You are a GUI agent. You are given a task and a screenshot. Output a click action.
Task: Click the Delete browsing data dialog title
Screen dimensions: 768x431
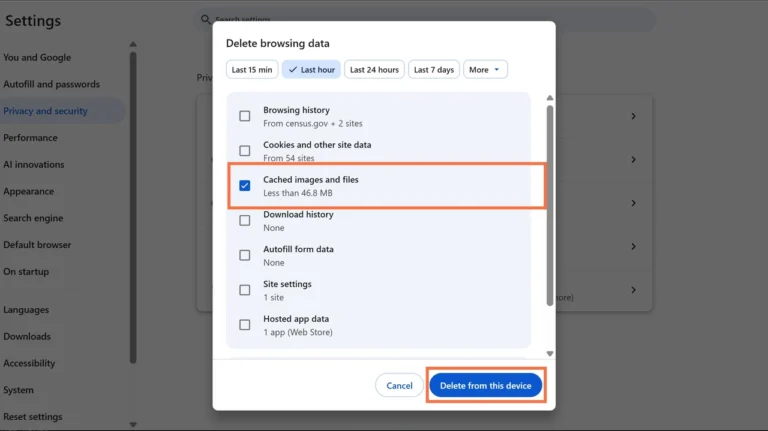(x=278, y=43)
